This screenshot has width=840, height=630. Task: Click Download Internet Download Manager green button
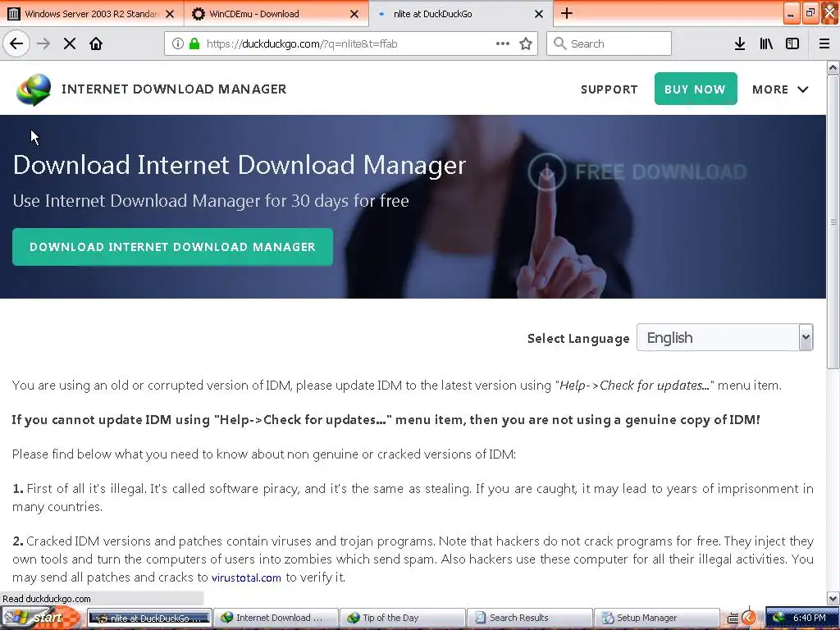coord(172,247)
